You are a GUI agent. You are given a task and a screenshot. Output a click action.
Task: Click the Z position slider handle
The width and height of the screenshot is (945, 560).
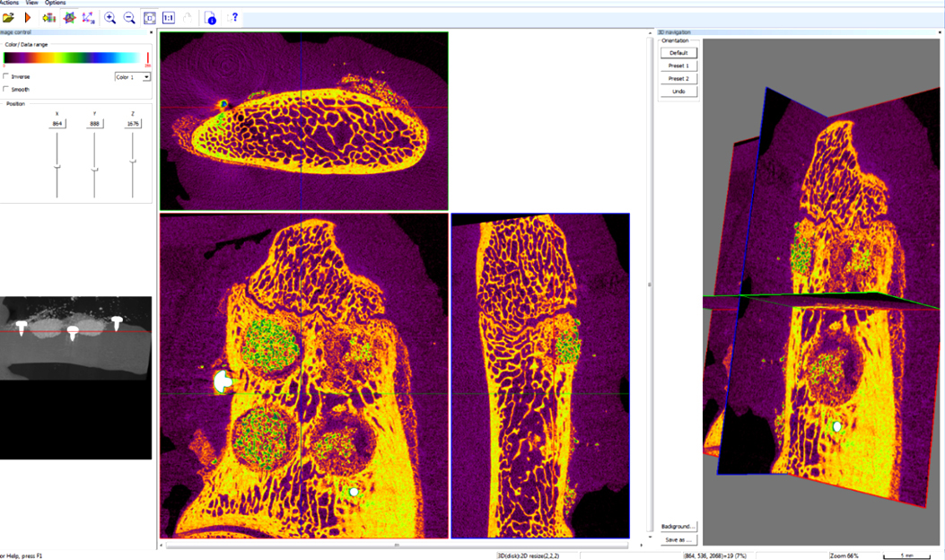(x=133, y=161)
